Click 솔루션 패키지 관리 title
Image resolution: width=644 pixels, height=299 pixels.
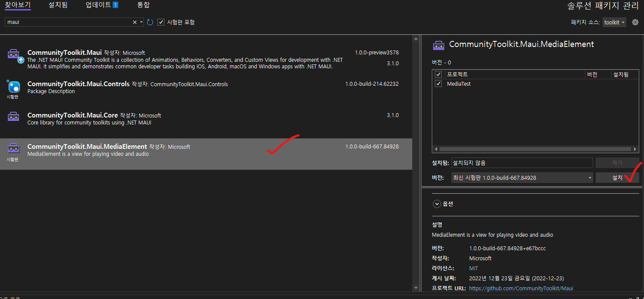[x=603, y=6]
